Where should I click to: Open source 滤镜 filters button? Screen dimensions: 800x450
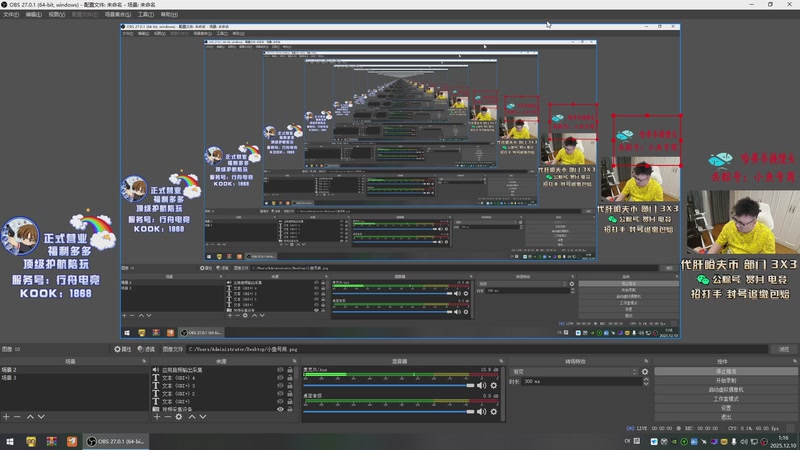coord(146,349)
